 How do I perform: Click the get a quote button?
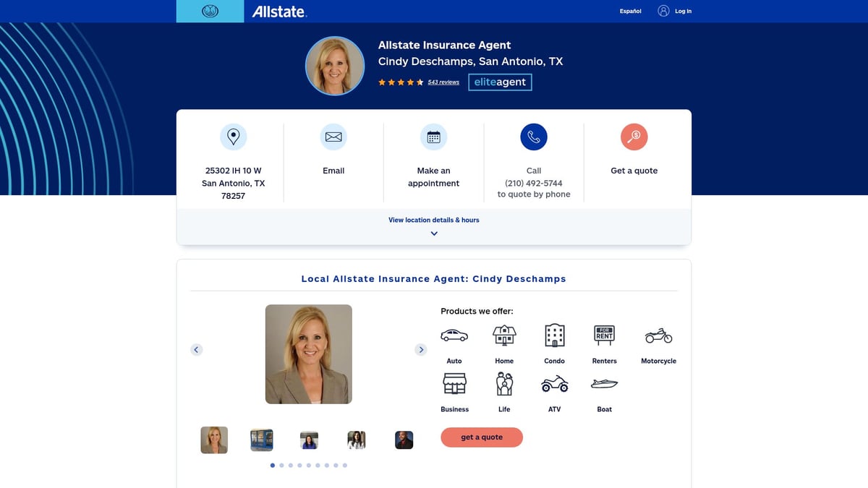click(482, 437)
